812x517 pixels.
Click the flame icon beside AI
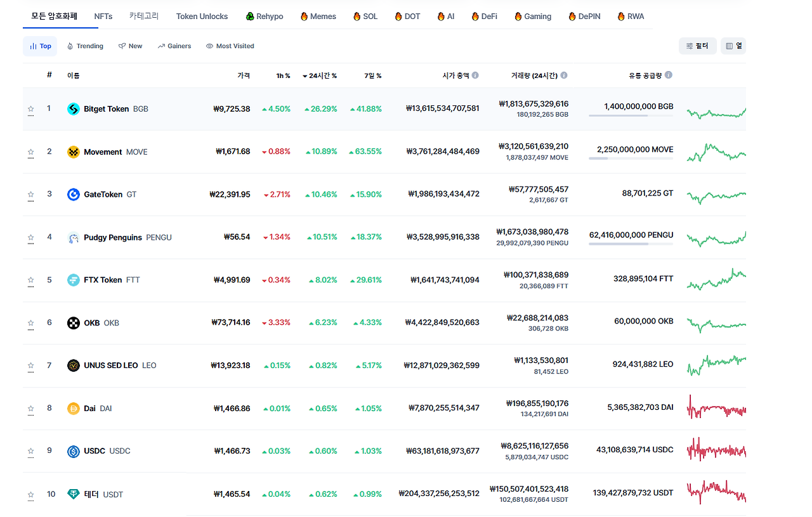pyautogui.click(x=441, y=16)
